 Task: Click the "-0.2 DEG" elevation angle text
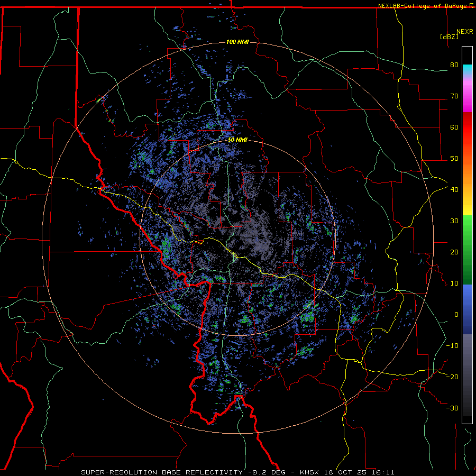tap(267, 472)
